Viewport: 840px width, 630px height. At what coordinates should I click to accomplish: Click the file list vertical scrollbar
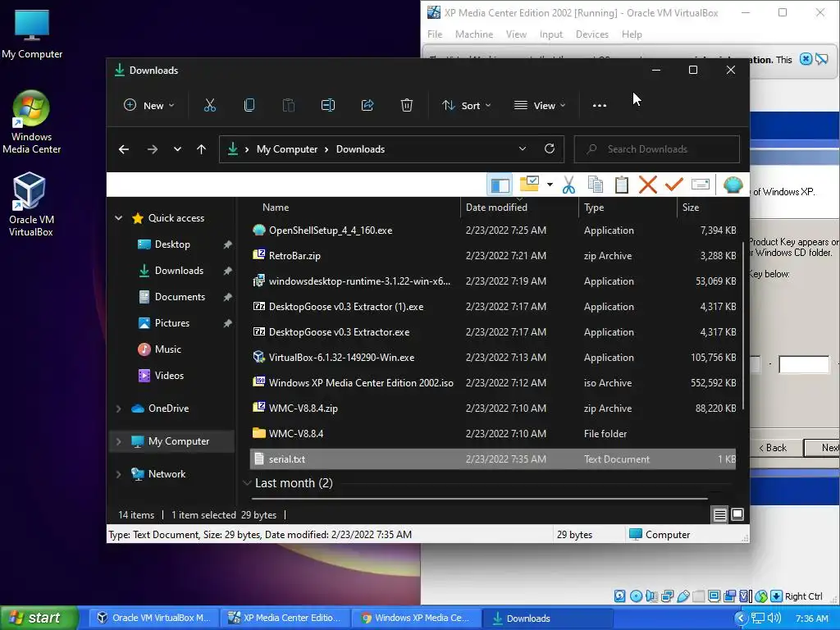coord(742,326)
